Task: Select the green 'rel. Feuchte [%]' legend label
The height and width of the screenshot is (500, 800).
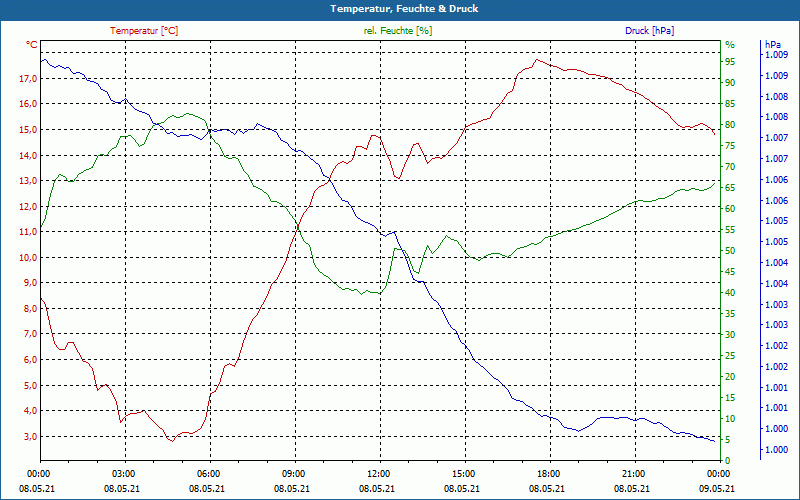Action: click(397, 31)
